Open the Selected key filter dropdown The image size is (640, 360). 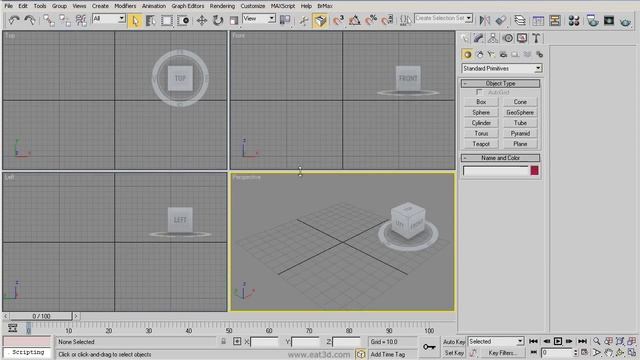click(496, 341)
